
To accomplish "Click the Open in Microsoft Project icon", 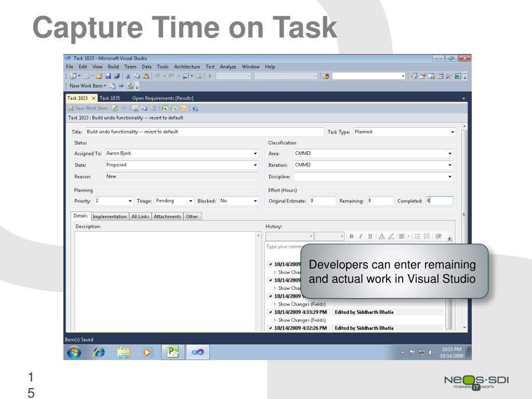I will pyautogui.click(x=174, y=109).
